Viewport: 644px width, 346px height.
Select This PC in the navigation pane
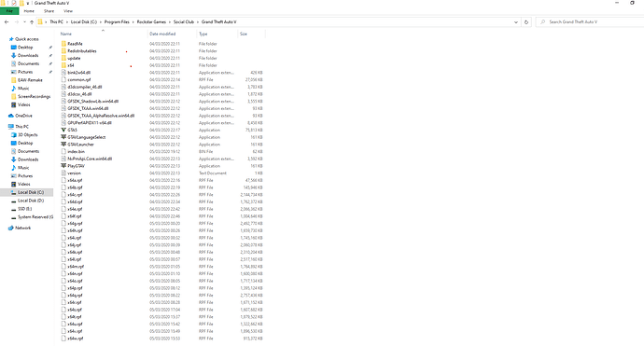click(21, 127)
